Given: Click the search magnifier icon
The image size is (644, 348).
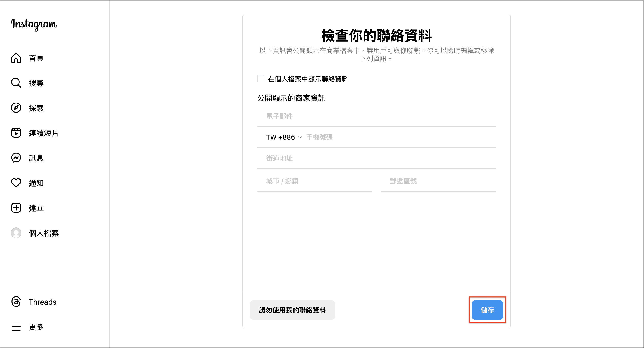Looking at the screenshot, I should coord(16,83).
